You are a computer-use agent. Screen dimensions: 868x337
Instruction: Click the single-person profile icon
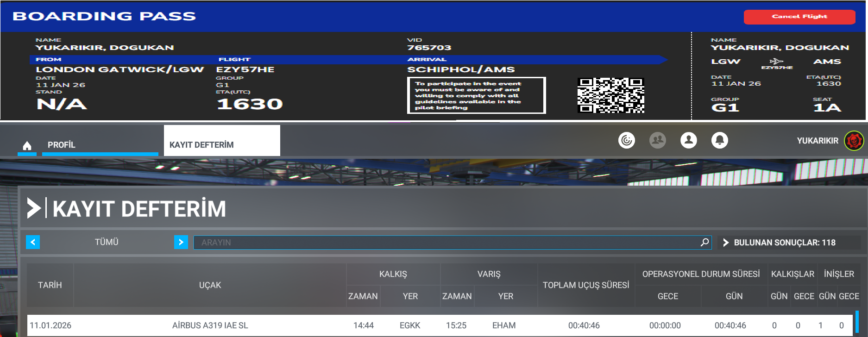689,140
